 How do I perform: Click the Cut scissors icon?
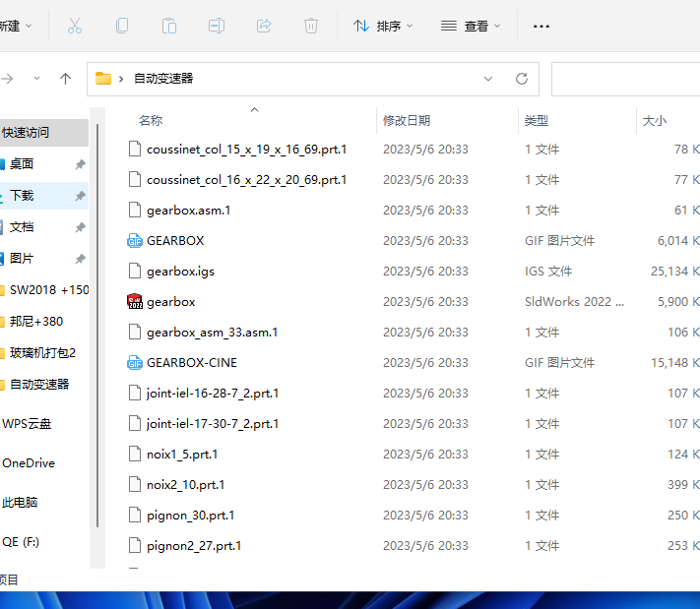(75, 26)
